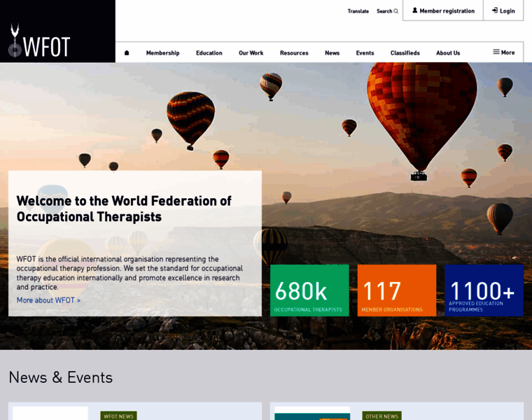Open the Our Work menu
This screenshot has height=420, width=532.
[251, 53]
